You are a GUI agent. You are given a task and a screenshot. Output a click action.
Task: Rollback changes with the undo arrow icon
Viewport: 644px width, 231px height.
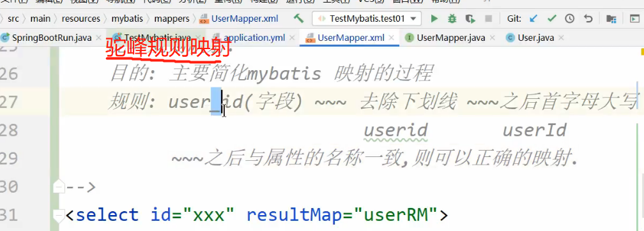[588, 19]
